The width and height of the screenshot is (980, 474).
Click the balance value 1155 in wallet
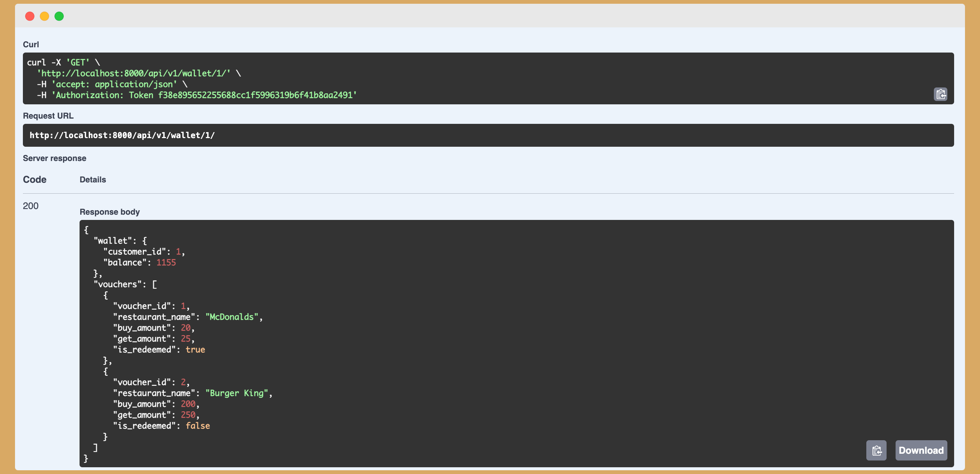coord(165,263)
